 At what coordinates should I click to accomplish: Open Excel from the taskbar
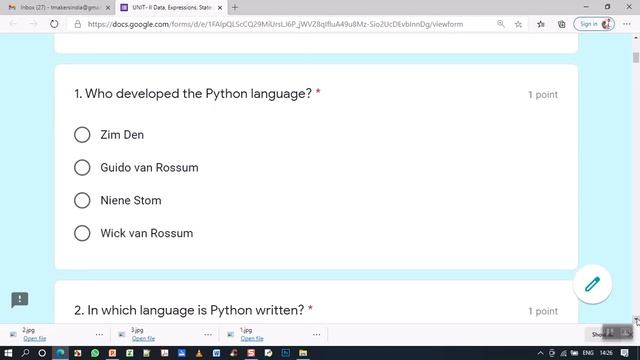click(130, 353)
